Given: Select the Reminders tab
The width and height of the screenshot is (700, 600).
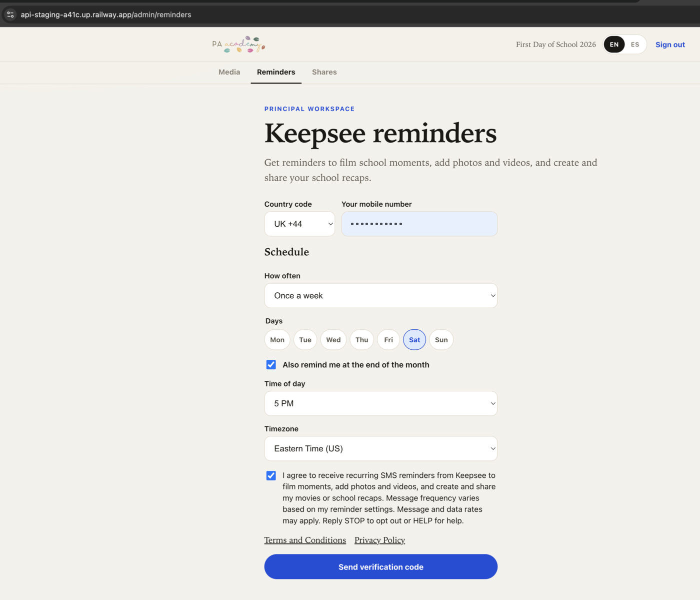Looking at the screenshot, I should [276, 72].
